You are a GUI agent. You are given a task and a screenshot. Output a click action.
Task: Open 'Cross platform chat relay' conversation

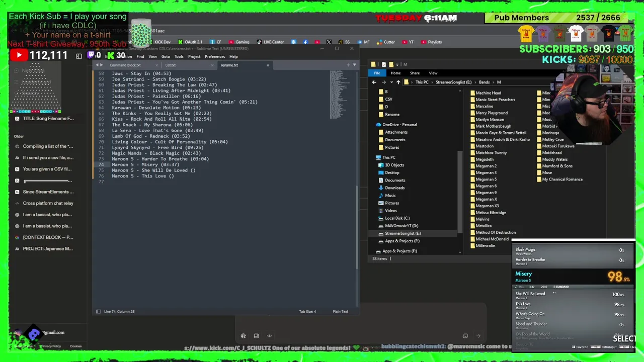pyautogui.click(x=48, y=203)
